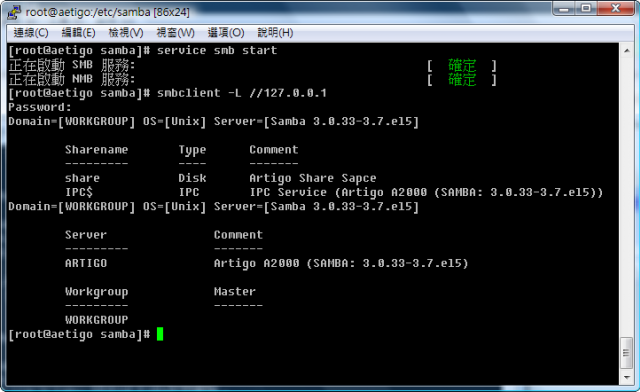Open the 選項(O) menu

tap(226, 33)
